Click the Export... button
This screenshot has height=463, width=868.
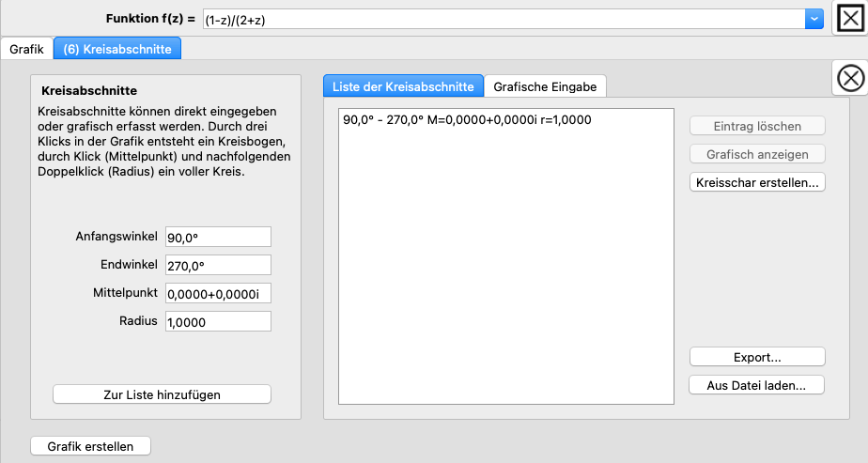(x=757, y=357)
